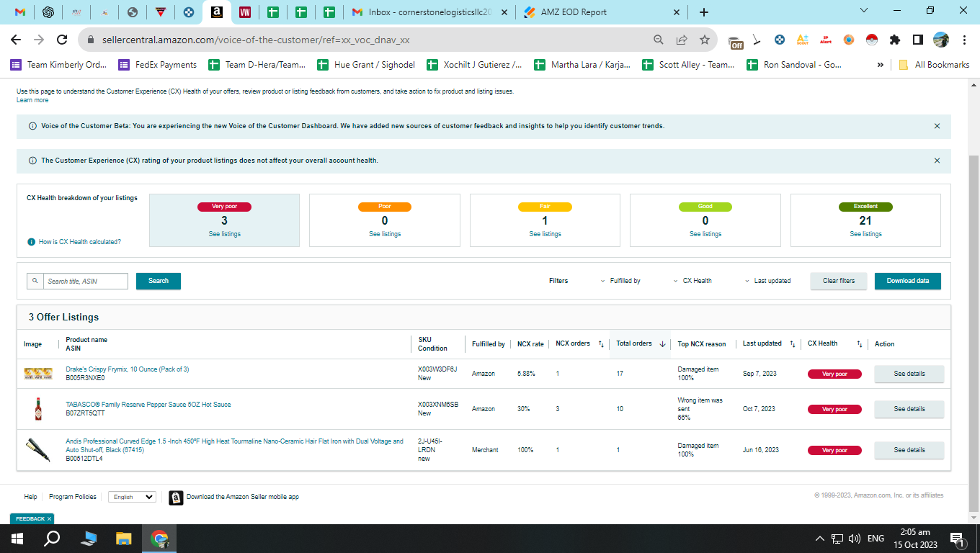Open the Hue Grant / Sighodel bookmark
980x553 pixels.
(366, 65)
